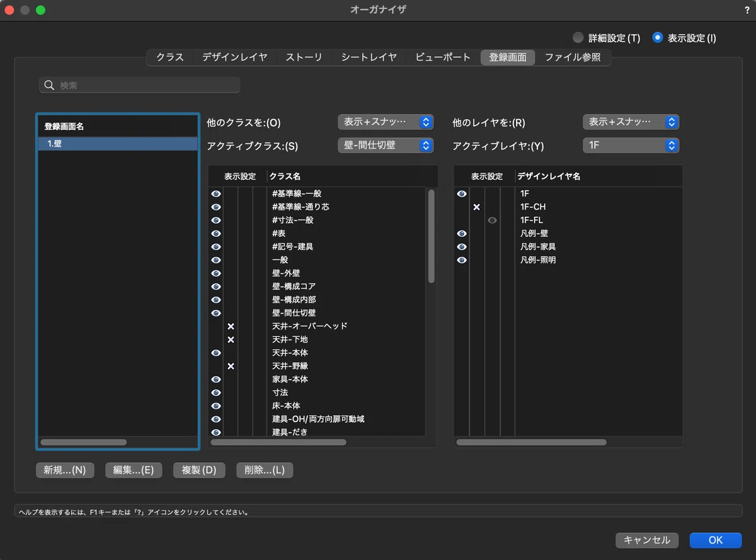Click the 編集...(E) button
The width and height of the screenshot is (756, 560).
pyautogui.click(x=134, y=470)
